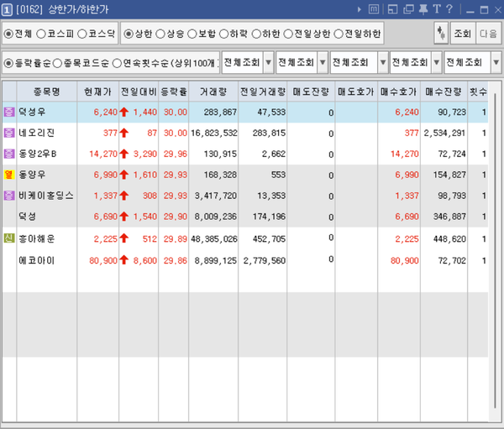Open help with the question mark icon
Viewport: 504px width, 429px height.
pos(449,9)
